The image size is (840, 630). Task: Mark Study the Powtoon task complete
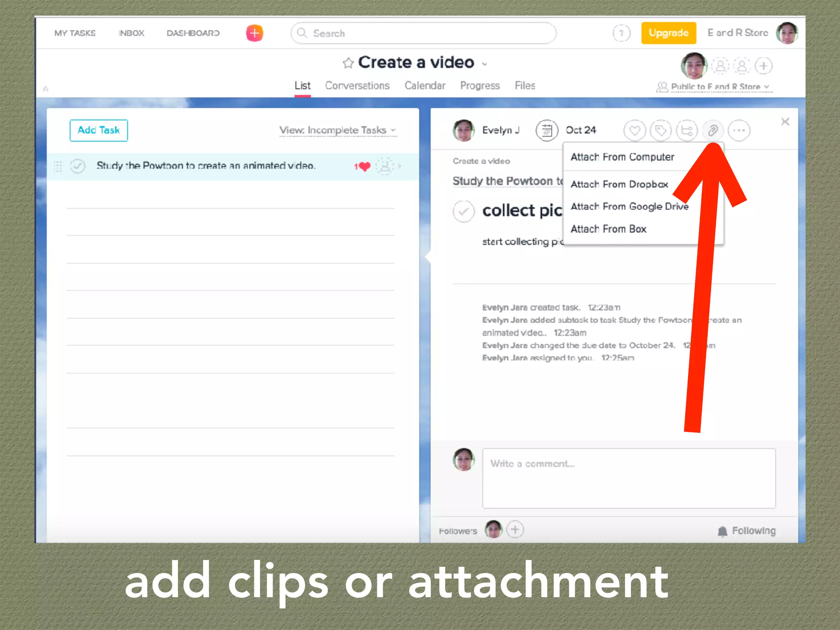tap(78, 166)
